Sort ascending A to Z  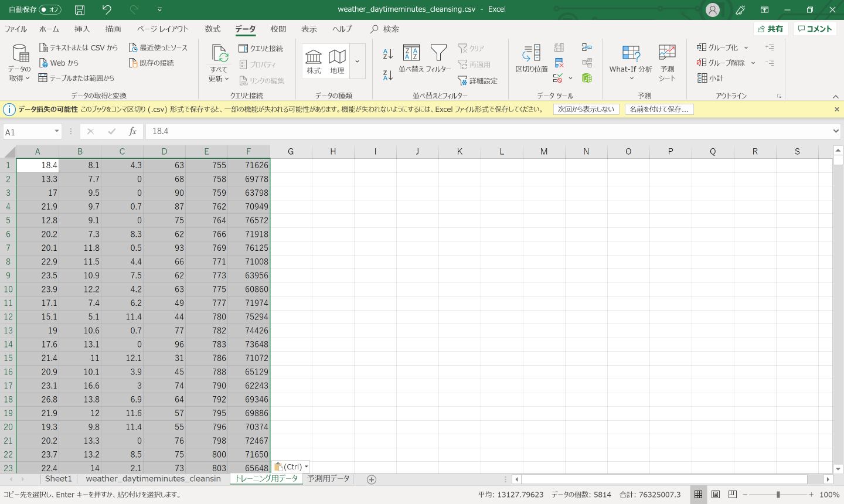388,54
